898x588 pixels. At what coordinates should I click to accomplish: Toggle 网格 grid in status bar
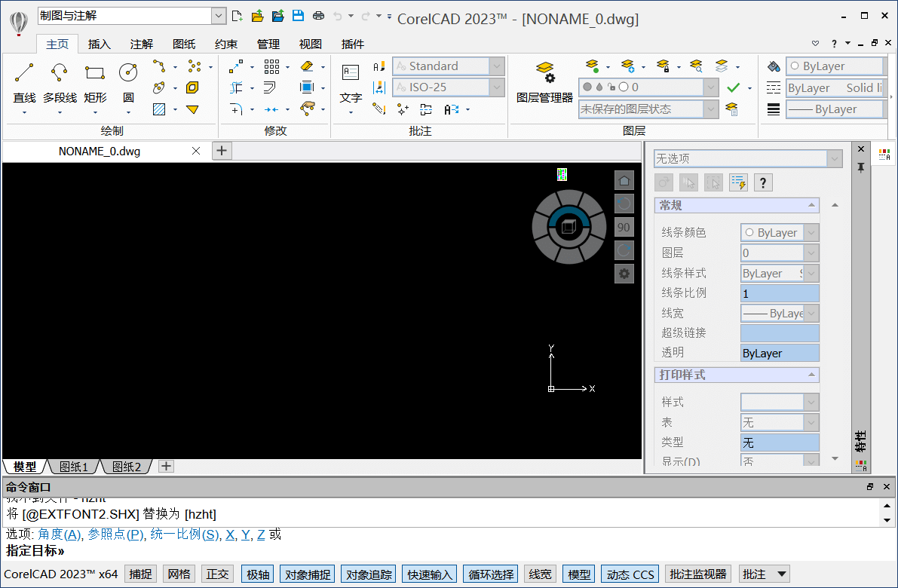pos(179,574)
